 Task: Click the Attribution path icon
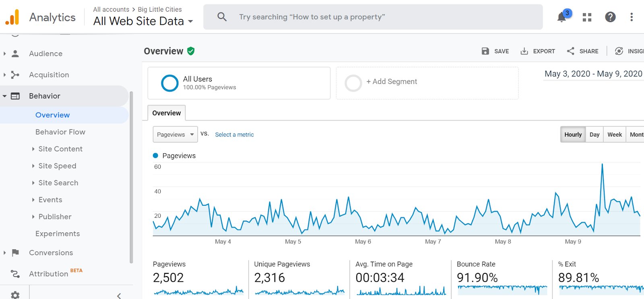15,274
